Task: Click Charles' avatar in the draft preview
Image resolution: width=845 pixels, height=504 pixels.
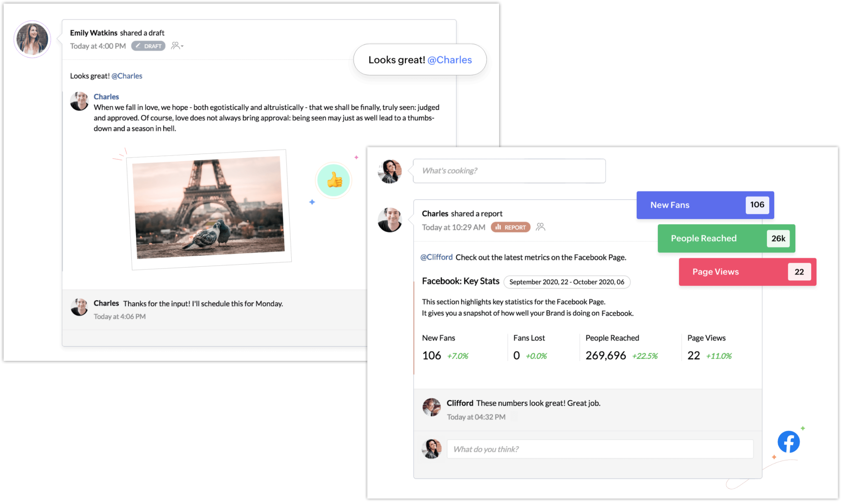Action: (79, 101)
